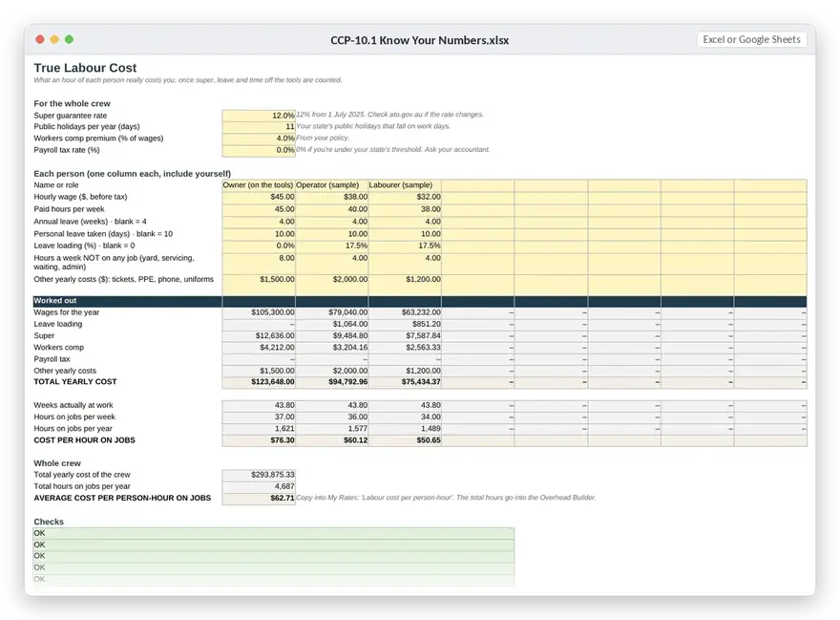Click the yellow minimize window dot
Image resolution: width=840 pixels, height=620 pixels.
pyautogui.click(x=54, y=39)
